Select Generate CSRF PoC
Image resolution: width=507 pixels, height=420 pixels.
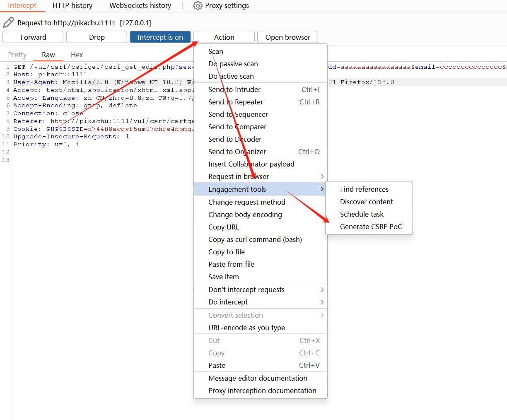(369, 227)
